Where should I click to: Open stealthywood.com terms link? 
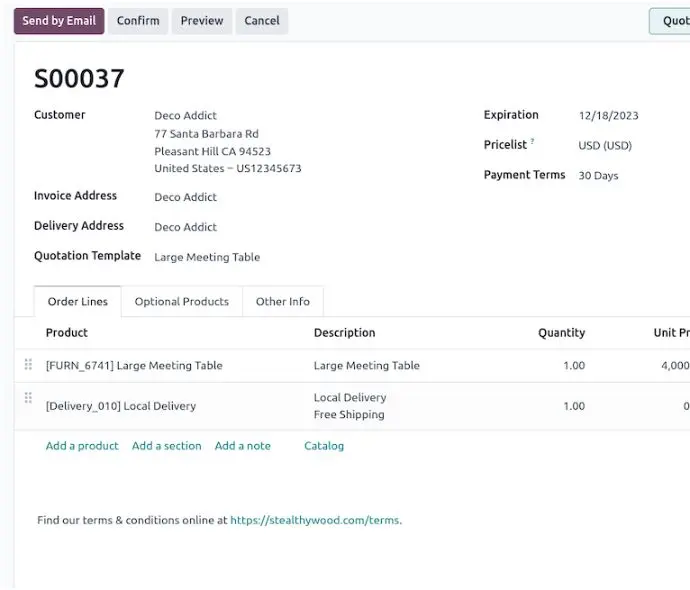[x=315, y=520]
